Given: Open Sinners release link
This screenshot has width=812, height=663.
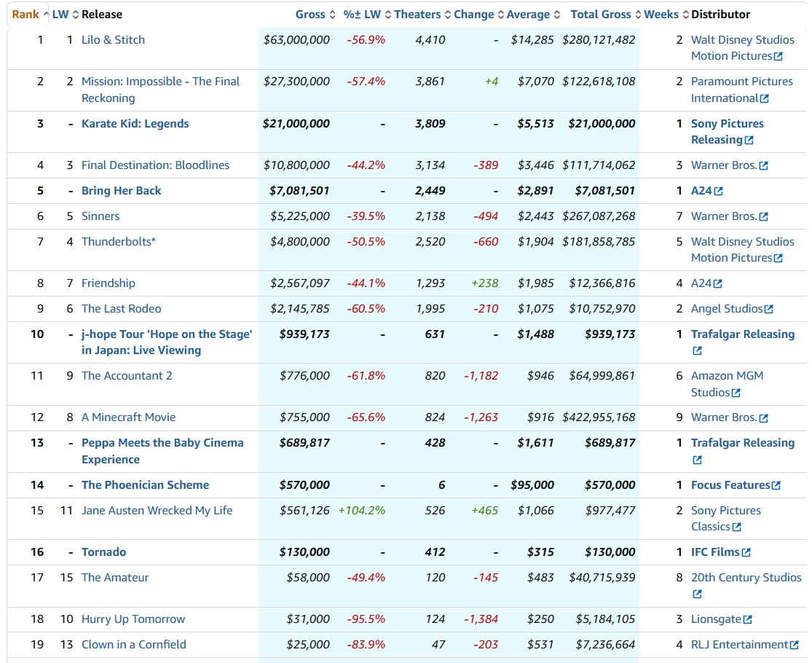Looking at the screenshot, I should point(100,216).
